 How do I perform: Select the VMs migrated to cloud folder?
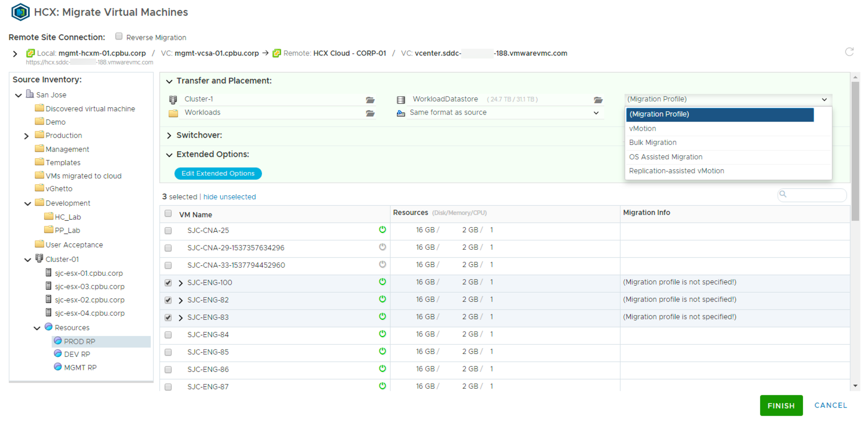coord(78,176)
